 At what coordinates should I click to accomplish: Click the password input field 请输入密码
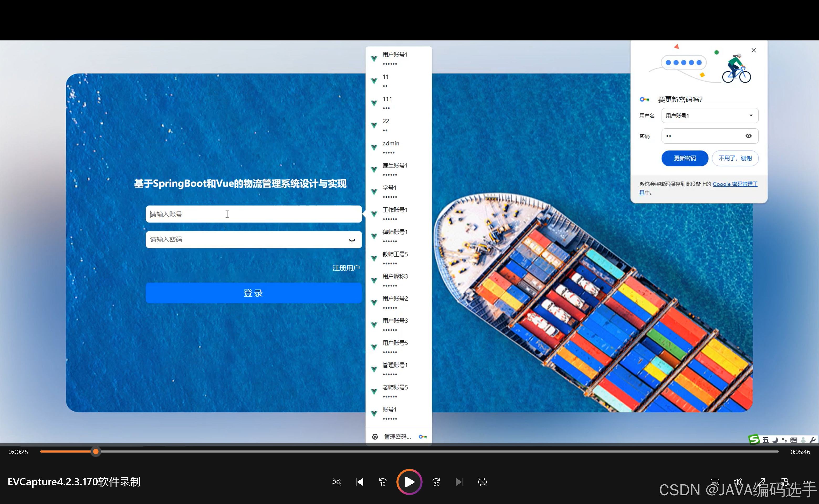click(254, 239)
